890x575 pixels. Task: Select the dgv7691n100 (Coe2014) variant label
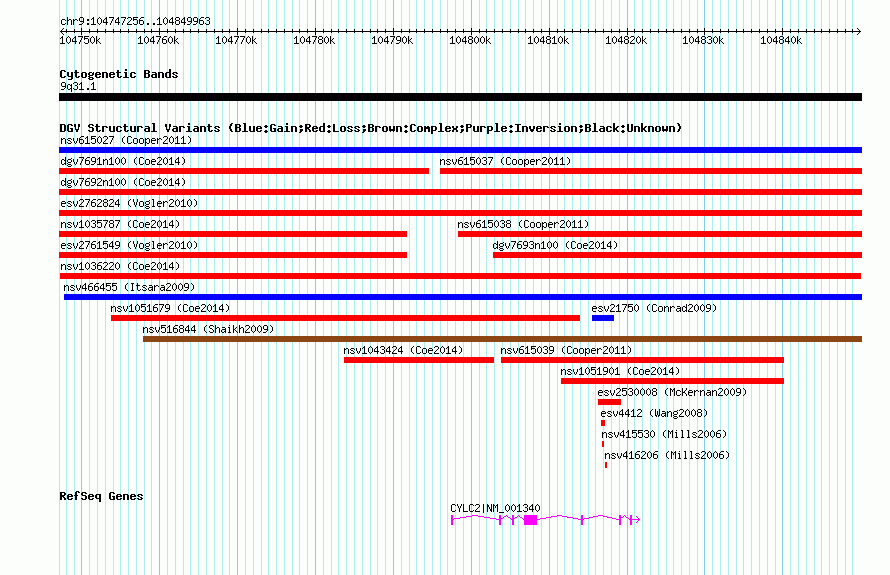(x=123, y=161)
